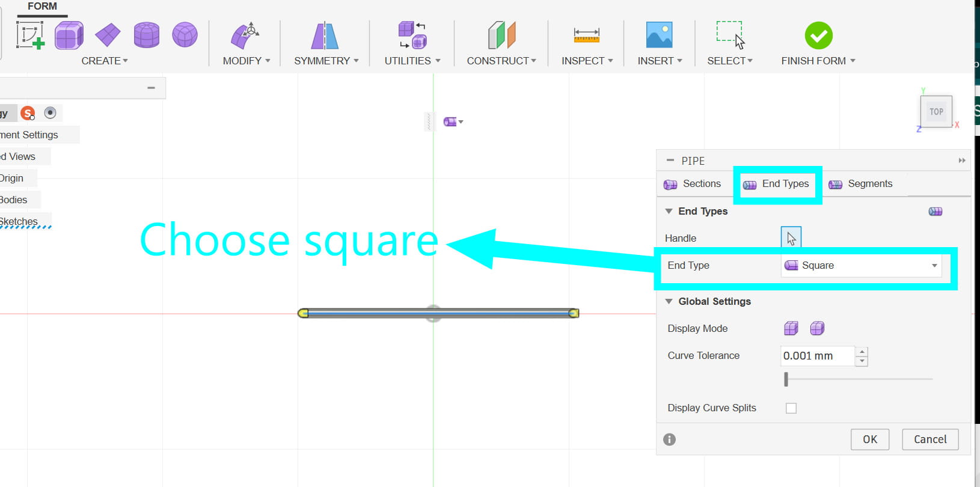Screen dimensions: 980x487
Task: Click the Curve Tolerance slider handle
Action: (x=786, y=379)
